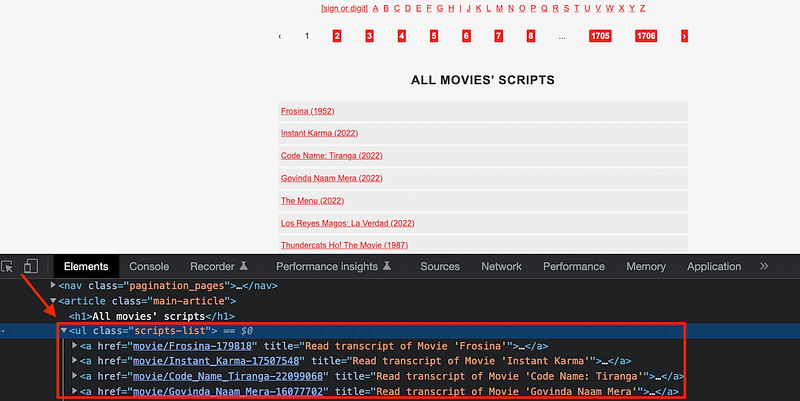Open the more DevTools tabs chevron
800x401 pixels.
(x=764, y=266)
